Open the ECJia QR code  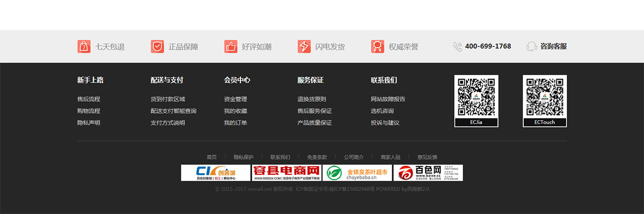(477, 101)
